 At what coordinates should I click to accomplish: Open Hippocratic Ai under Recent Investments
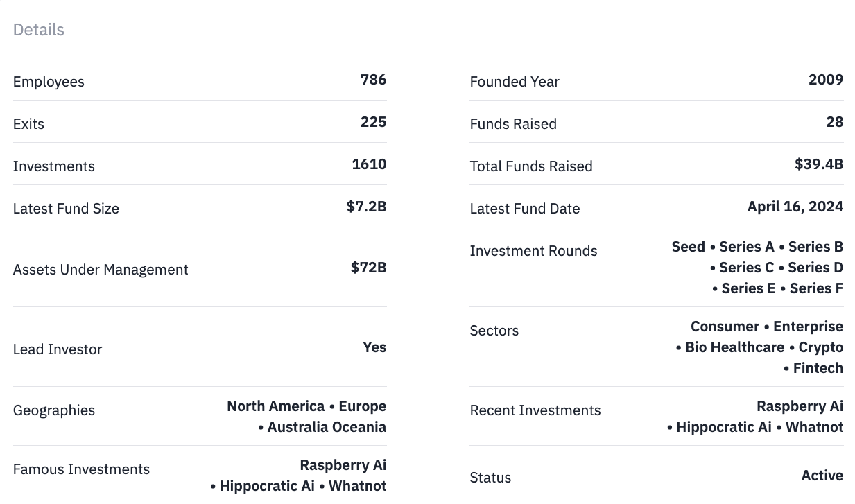pos(724,427)
